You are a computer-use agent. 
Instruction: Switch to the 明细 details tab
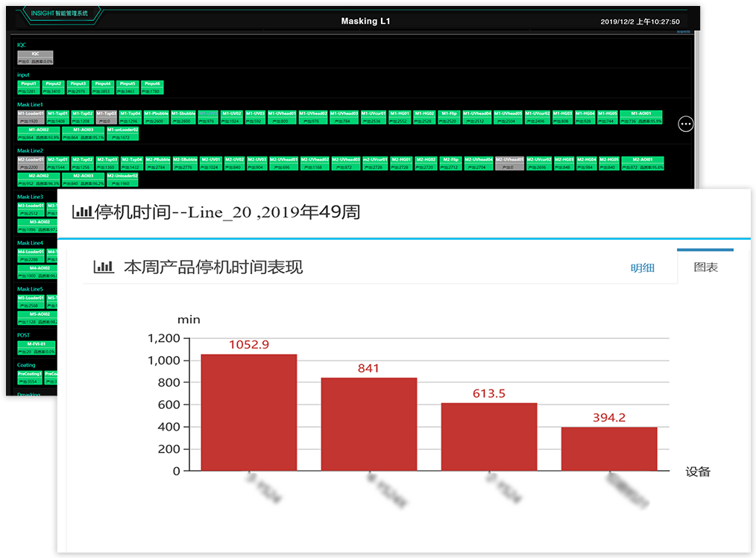[642, 267]
